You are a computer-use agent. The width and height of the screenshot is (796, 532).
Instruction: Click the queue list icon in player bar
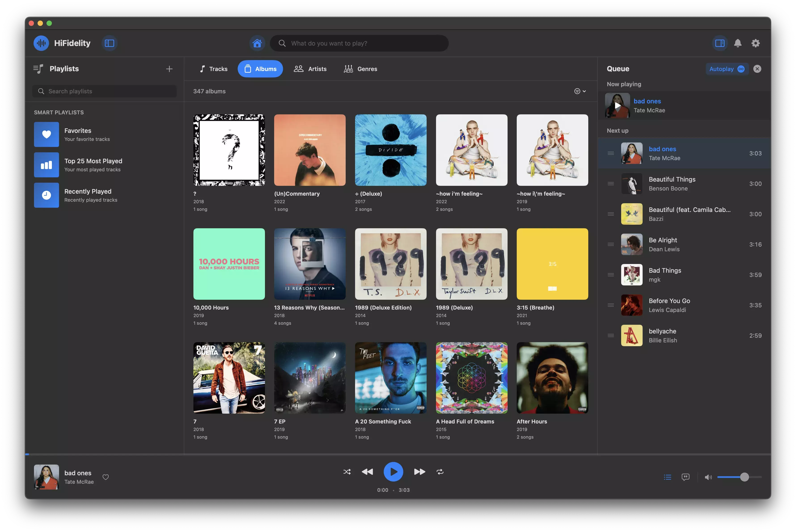click(667, 477)
